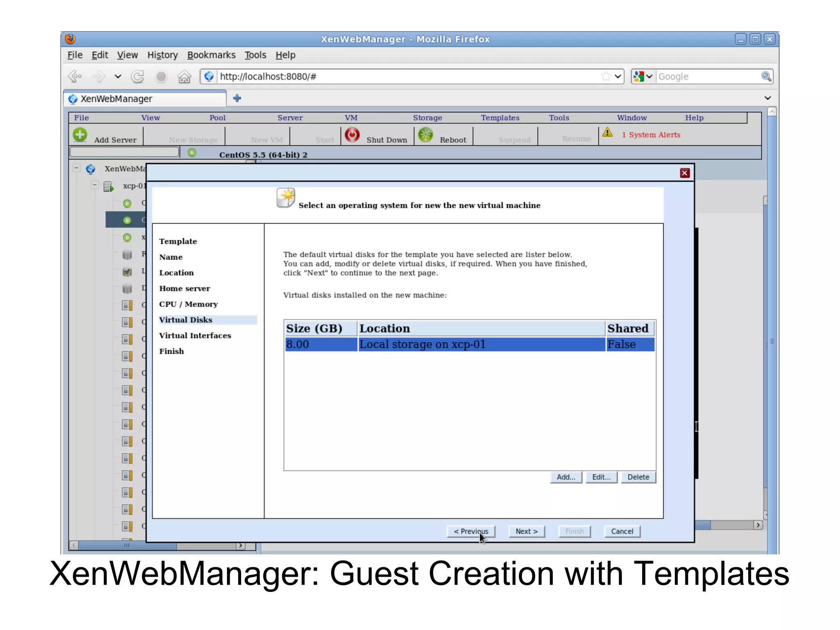Click the XenWebManager globe tree icon
The width and height of the screenshot is (840, 630).
coord(91,169)
